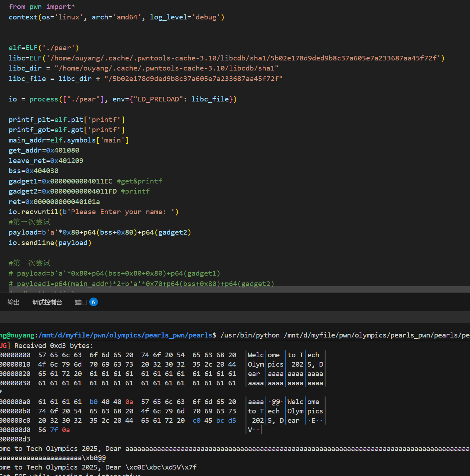Click the gadget1 line with #get&printf comment
The height and width of the screenshot is (476, 470).
86,181
